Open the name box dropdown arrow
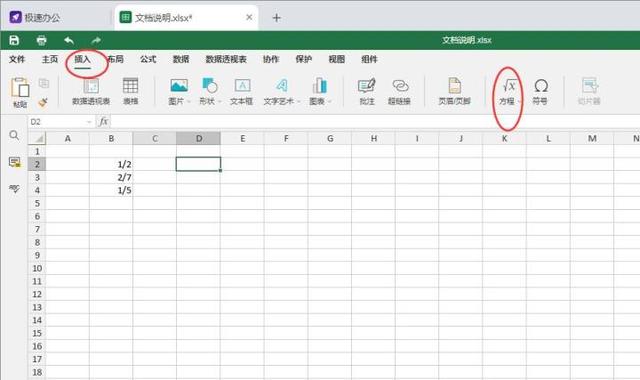The width and height of the screenshot is (640, 380). [x=89, y=122]
